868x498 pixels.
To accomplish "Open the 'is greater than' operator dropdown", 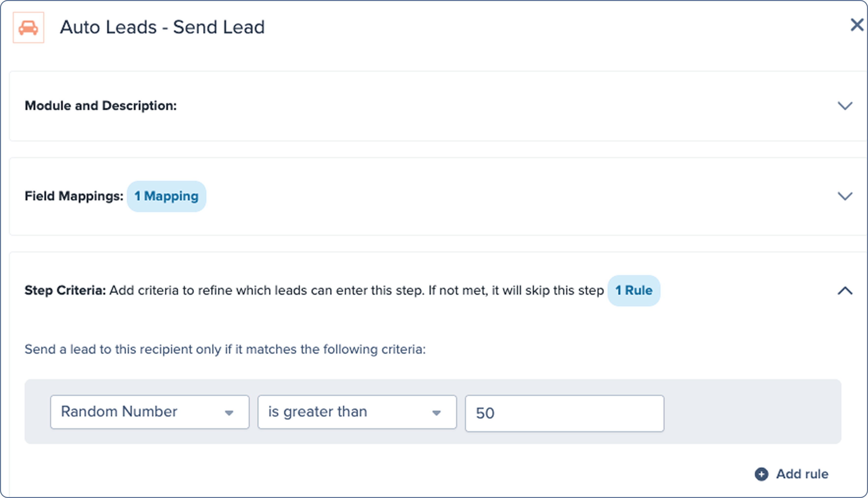I will (x=357, y=412).
